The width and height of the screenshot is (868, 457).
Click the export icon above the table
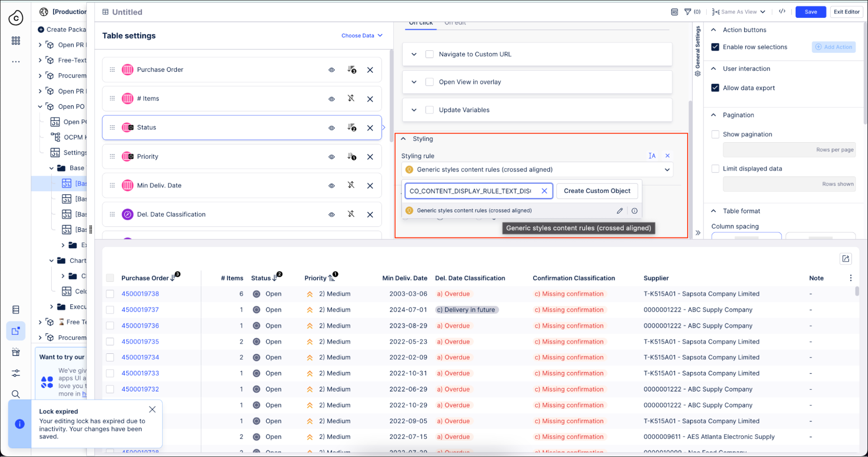tap(845, 259)
